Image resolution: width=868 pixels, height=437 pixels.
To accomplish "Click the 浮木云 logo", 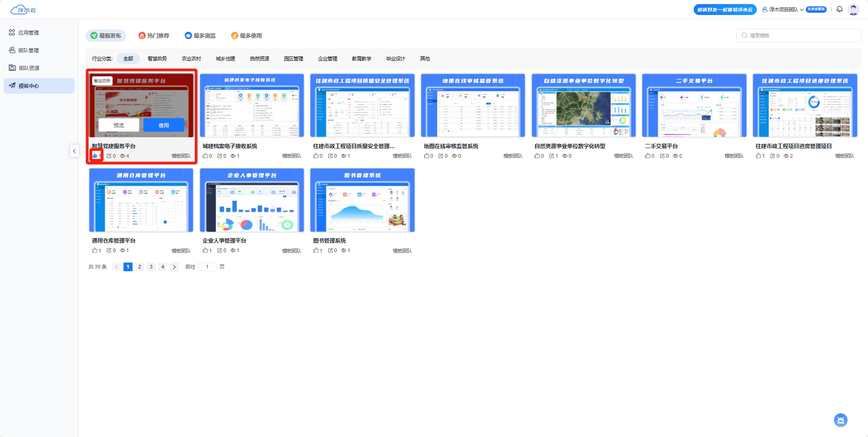I will (24, 10).
